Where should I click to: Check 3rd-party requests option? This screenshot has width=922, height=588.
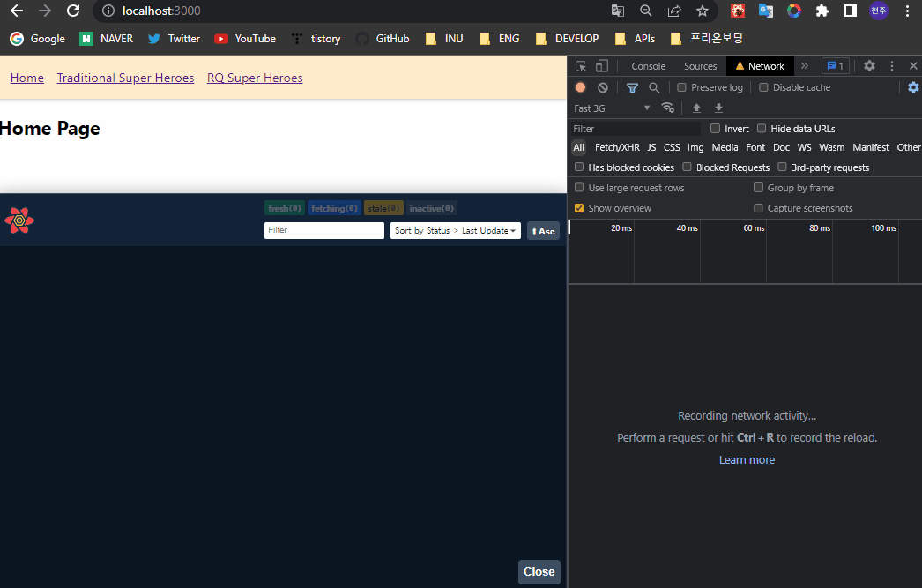[782, 167]
